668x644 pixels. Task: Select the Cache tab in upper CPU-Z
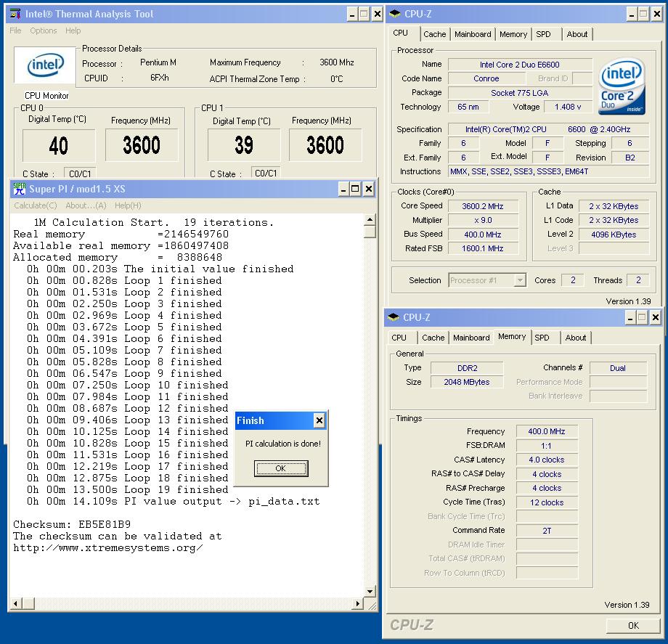(434, 34)
